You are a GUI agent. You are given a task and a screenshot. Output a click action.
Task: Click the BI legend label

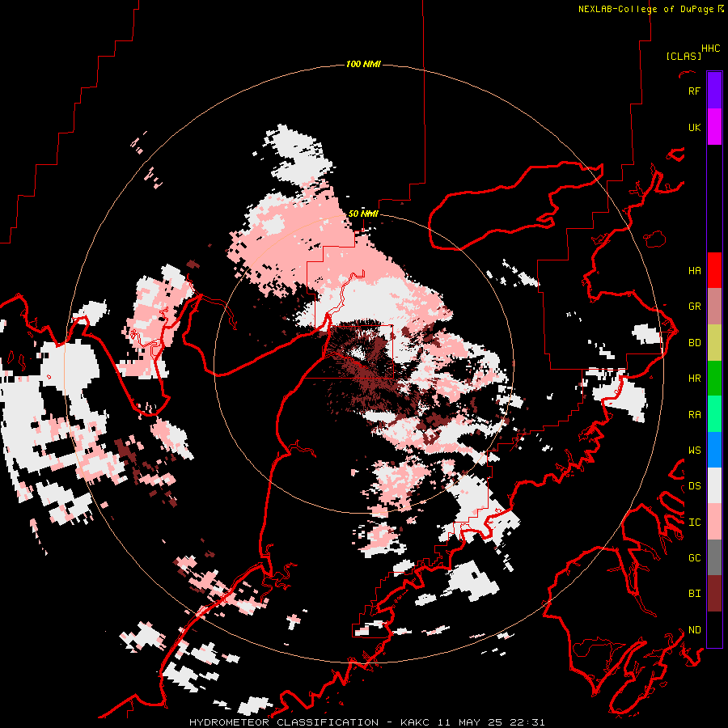click(x=694, y=594)
